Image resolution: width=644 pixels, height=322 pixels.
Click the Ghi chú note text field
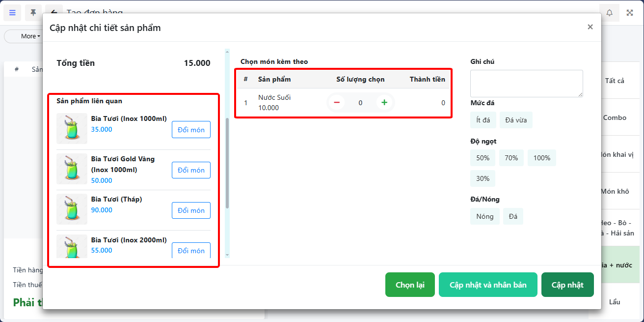[x=526, y=83]
